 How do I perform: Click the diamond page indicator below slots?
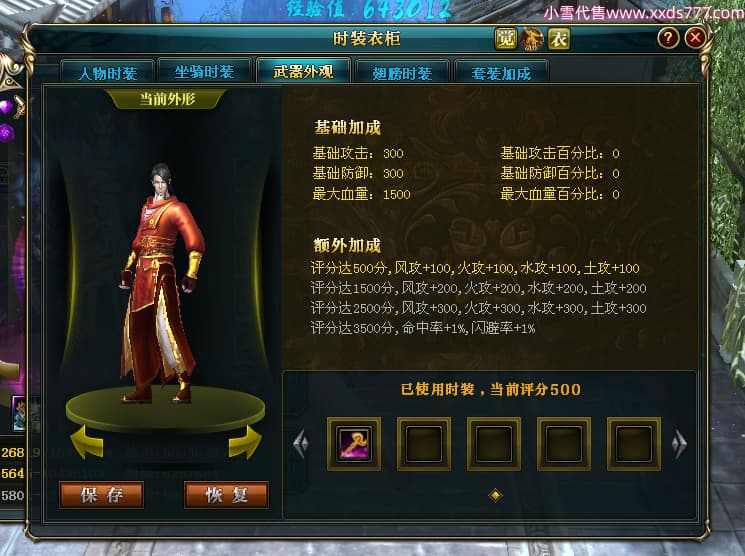point(495,496)
